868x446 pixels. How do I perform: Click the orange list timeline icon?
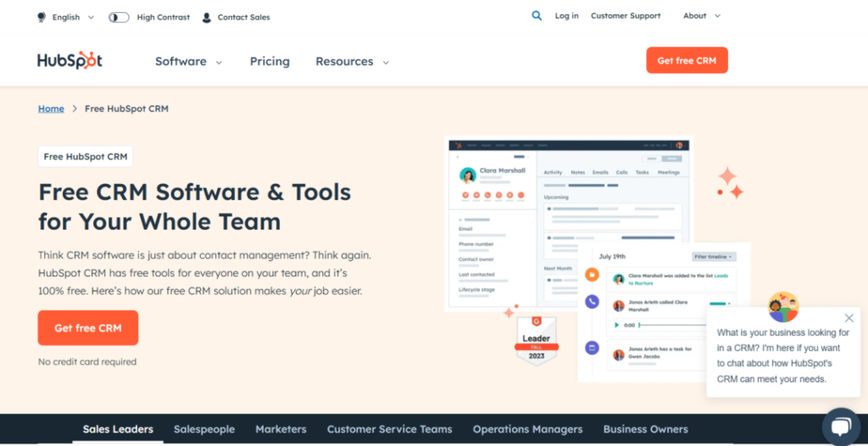click(x=593, y=274)
